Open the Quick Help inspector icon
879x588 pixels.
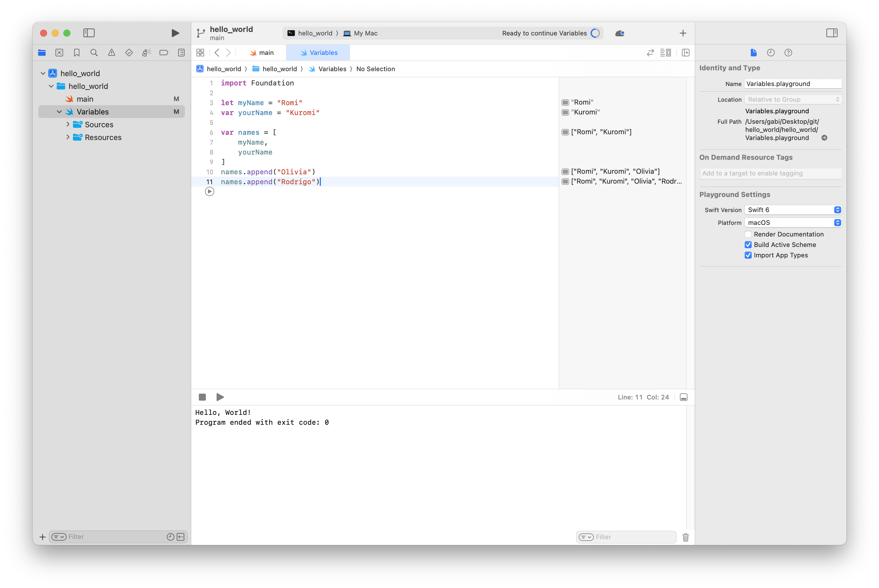tap(788, 53)
